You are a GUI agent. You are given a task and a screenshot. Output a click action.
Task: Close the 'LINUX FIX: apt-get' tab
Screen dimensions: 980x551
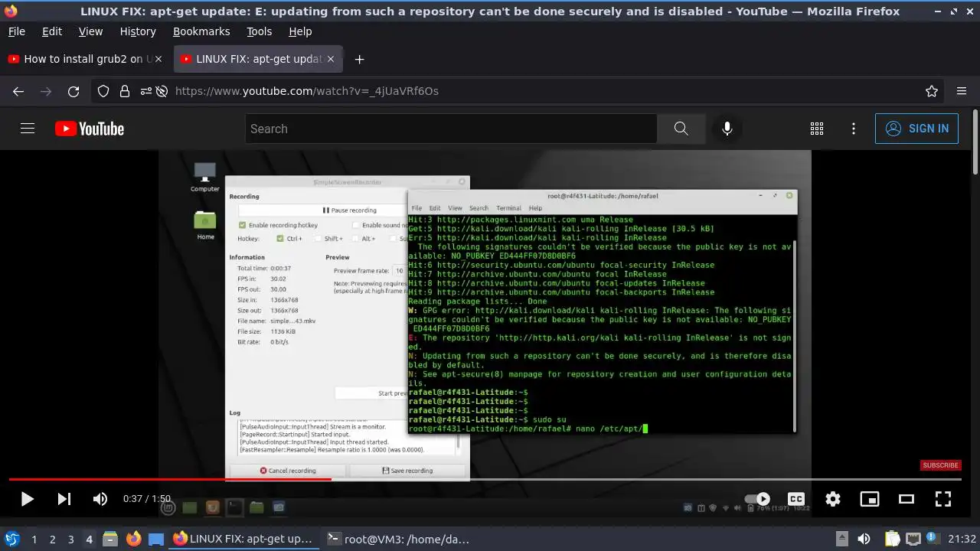[x=330, y=59]
